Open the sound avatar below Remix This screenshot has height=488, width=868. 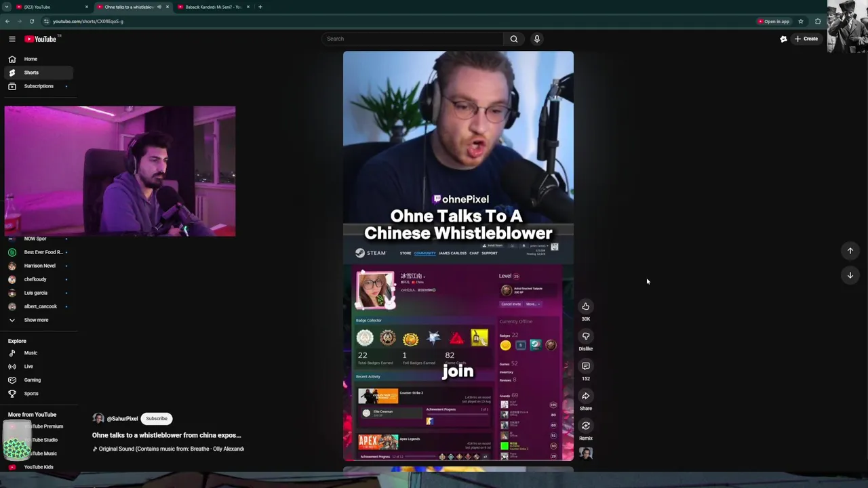(585, 453)
